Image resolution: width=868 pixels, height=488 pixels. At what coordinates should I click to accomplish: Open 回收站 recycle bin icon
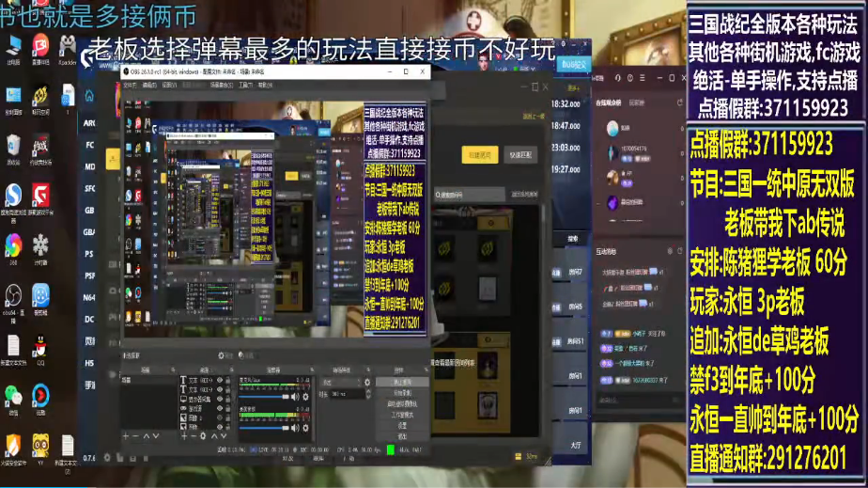coord(13,150)
